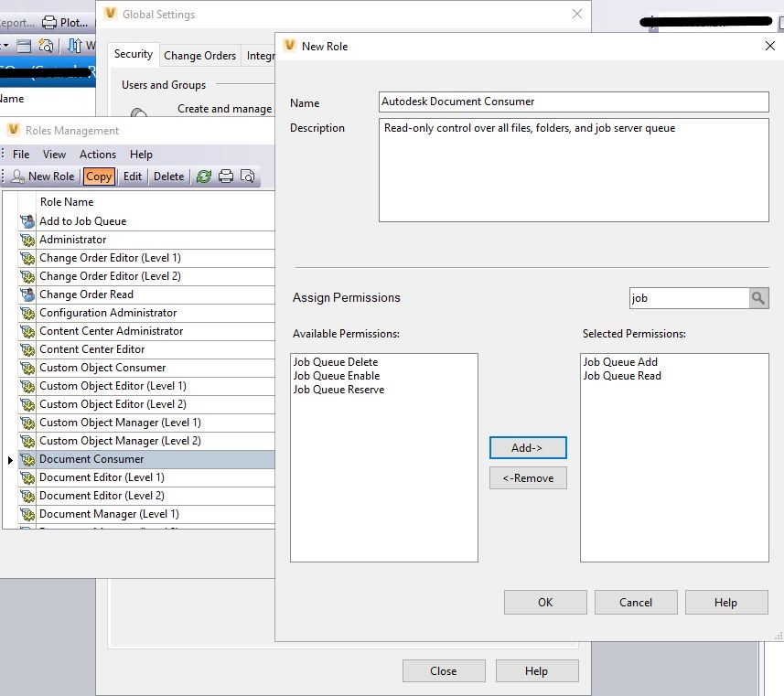Click the Plot printer icon at top left
The height and width of the screenshot is (696, 784).
49,22
